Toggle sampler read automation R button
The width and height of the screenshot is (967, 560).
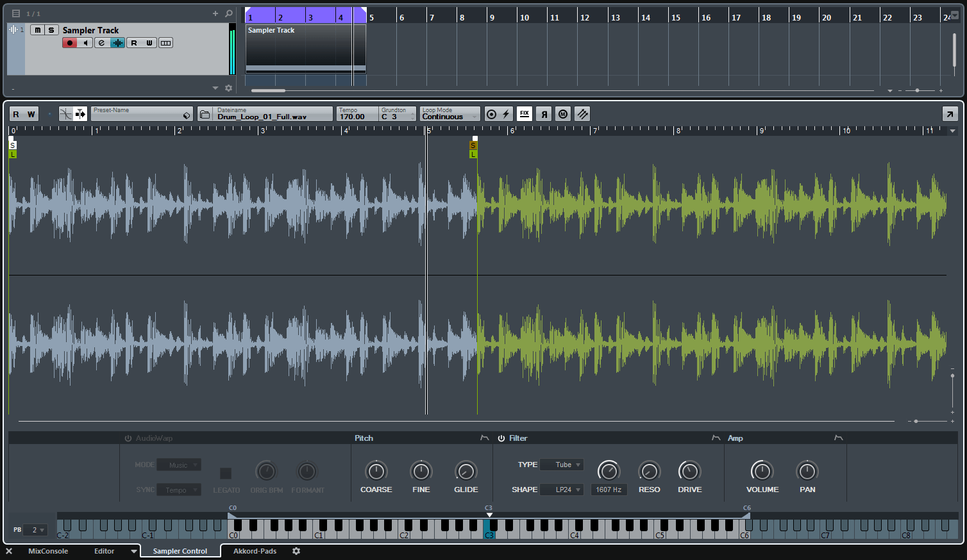click(16, 114)
